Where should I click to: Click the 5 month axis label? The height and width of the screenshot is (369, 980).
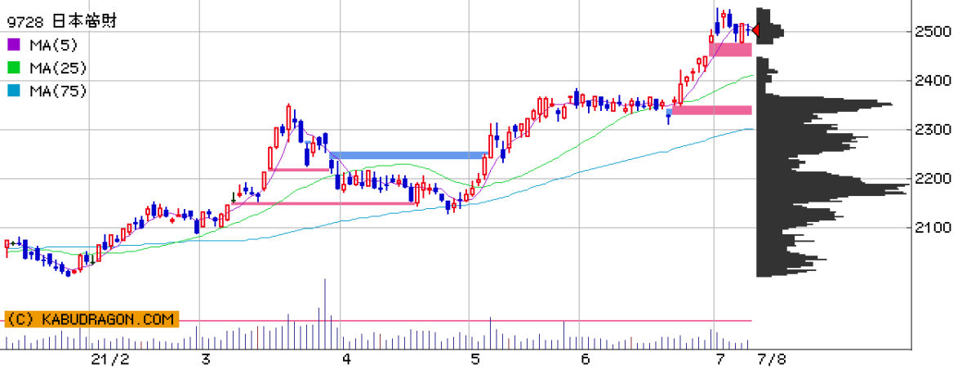(475, 359)
